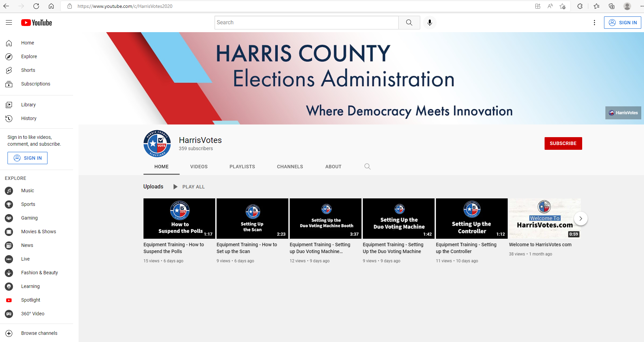Reload the page
The height and width of the screenshot is (342, 644).
(36, 6)
